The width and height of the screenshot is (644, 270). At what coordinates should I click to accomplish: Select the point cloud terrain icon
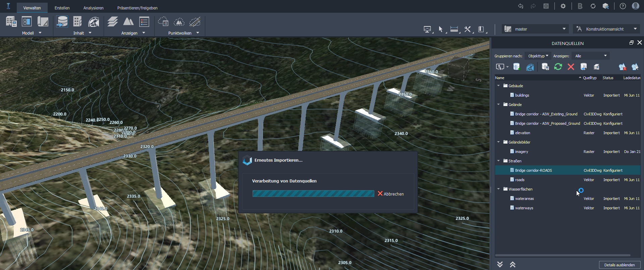tap(179, 22)
